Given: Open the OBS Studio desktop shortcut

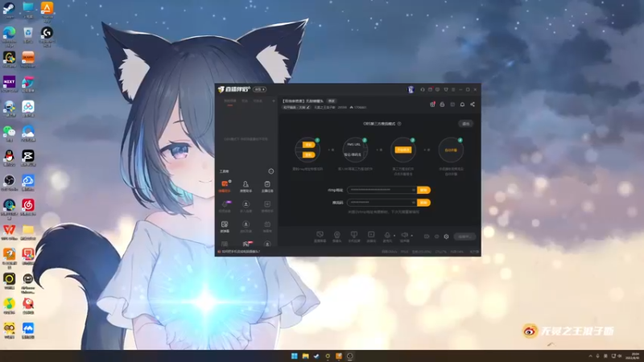Looking at the screenshot, I should [x=9, y=183].
